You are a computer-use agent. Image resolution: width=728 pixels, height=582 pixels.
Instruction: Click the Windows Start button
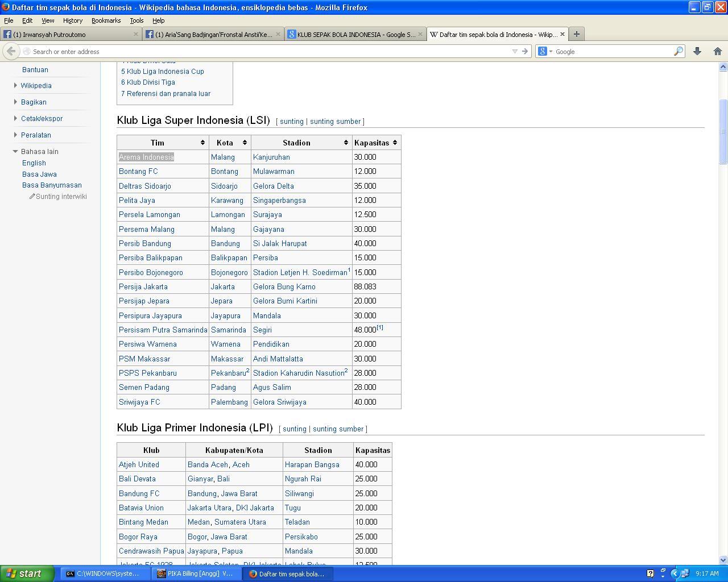point(27,573)
